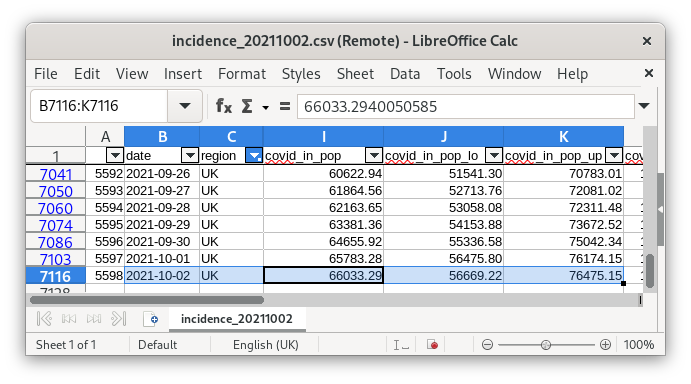This screenshot has width=691, height=384.
Task: Select column C header
Action: [x=231, y=136]
